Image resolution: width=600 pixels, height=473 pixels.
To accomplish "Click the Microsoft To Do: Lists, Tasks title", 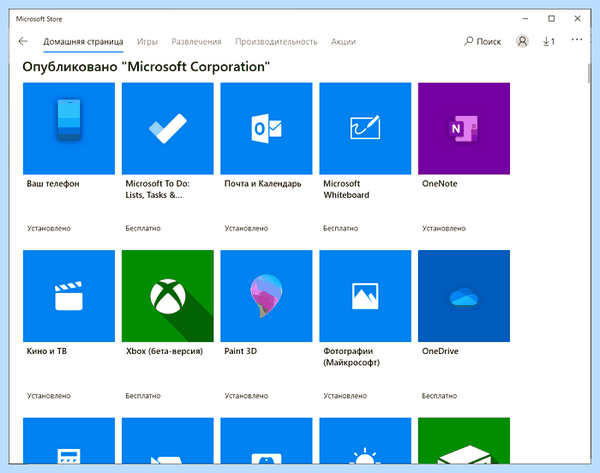I will [158, 189].
